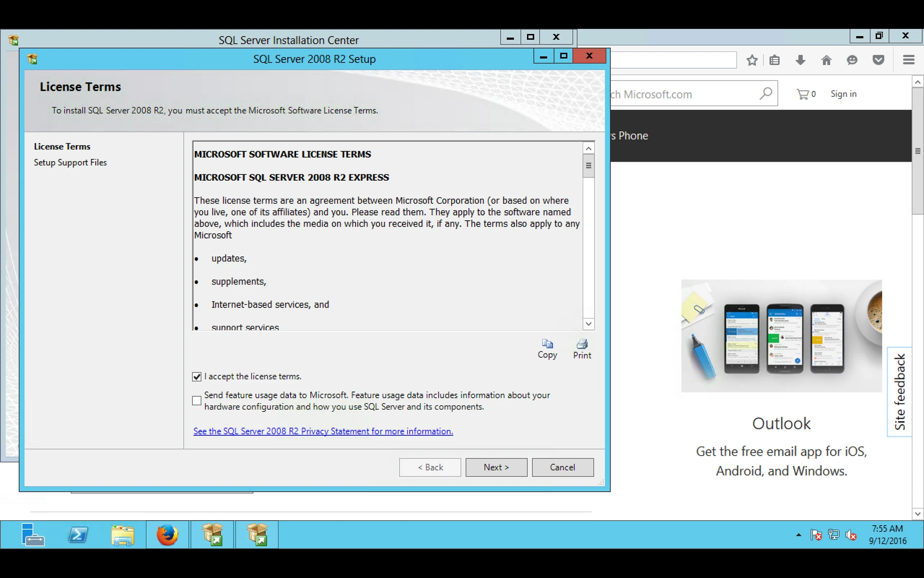Click the Next > button
924x578 pixels.
click(x=496, y=467)
